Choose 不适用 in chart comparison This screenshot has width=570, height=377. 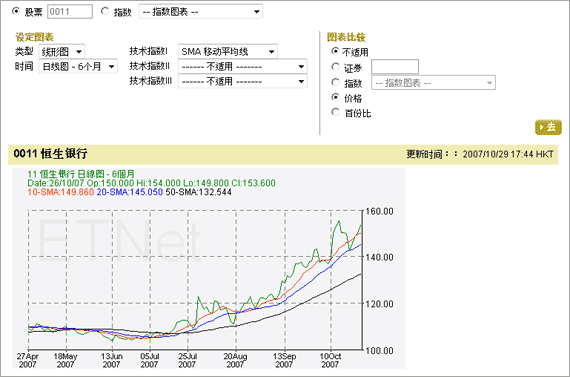pyautogui.click(x=335, y=51)
